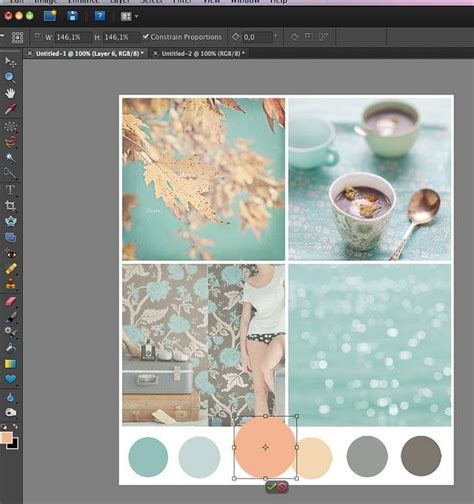This screenshot has height=504, width=474.
Task: Open the Arrange Documents layout icon
Action: click(126, 16)
